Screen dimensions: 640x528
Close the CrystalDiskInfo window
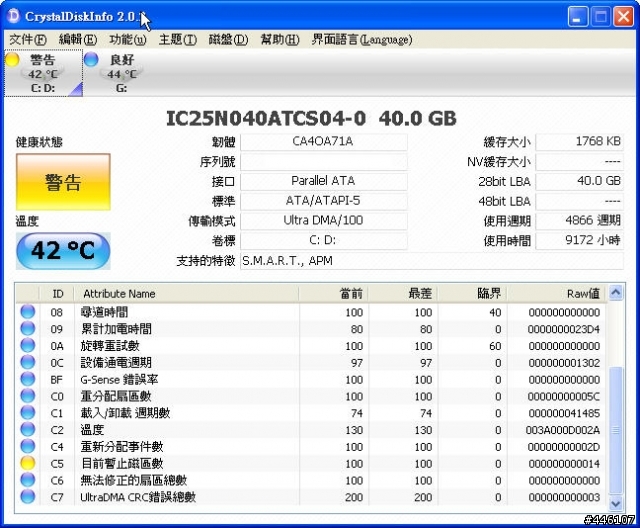(x=623, y=17)
